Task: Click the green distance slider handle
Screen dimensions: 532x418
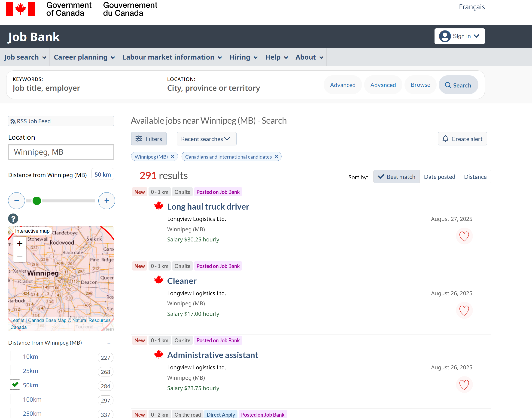Action: pos(37,201)
